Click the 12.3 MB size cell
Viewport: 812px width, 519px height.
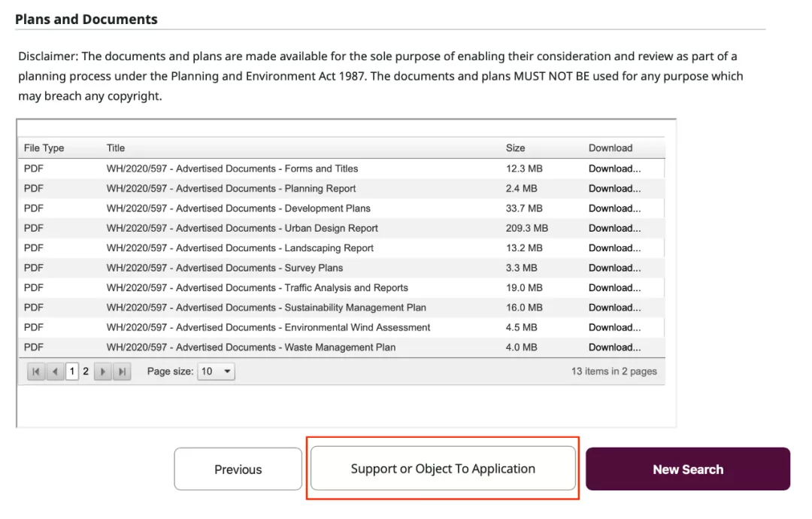click(x=524, y=168)
